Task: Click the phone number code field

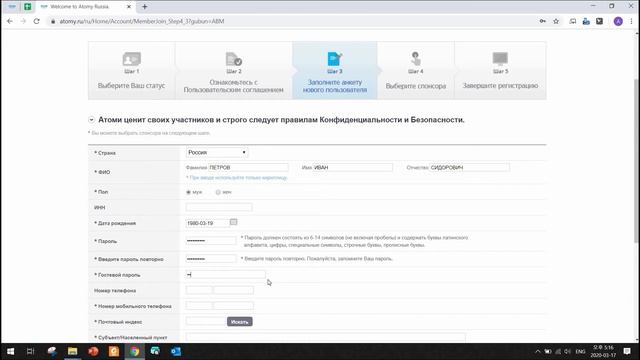Action: (x=199, y=290)
